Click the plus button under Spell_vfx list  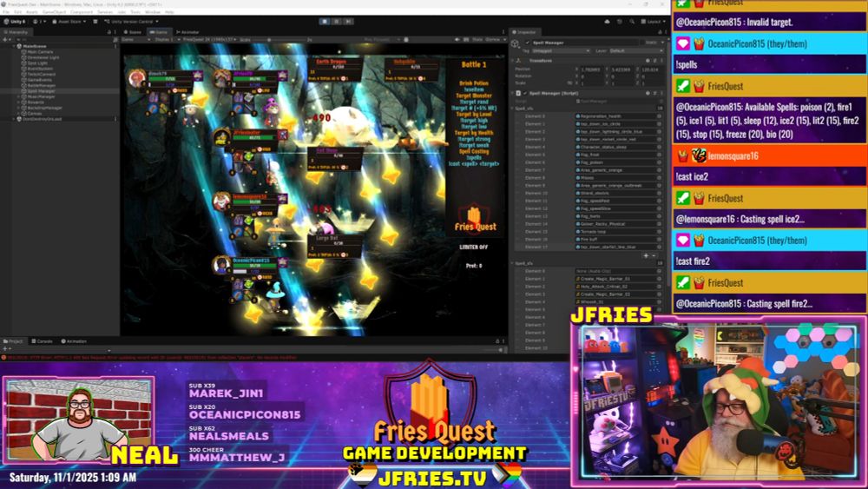click(x=646, y=255)
